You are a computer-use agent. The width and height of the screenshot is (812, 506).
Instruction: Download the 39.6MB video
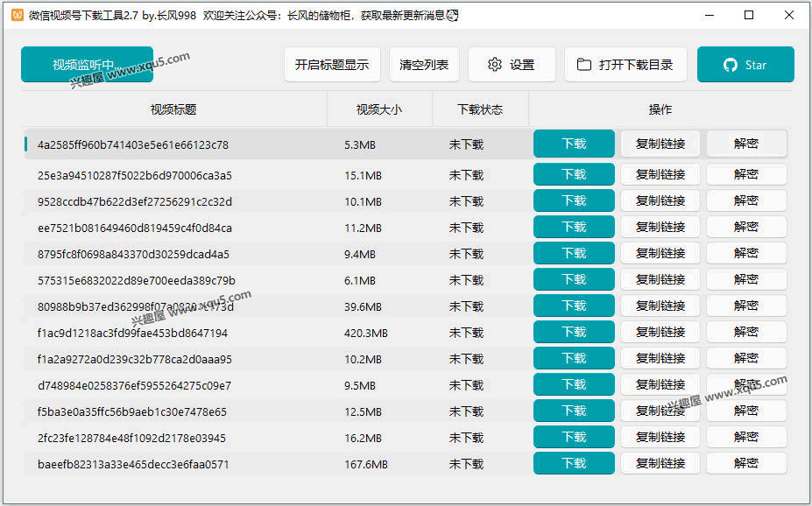pyautogui.click(x=574, y=306)
